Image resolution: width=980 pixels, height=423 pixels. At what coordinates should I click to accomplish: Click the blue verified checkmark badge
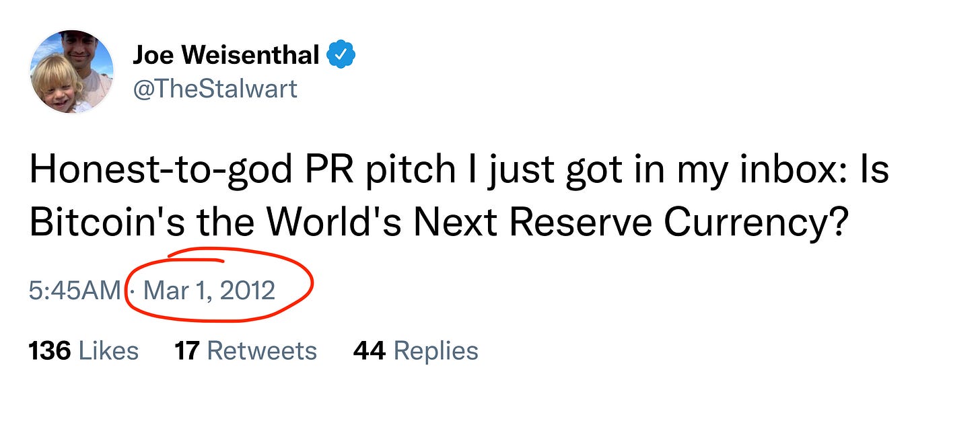tap(341, 56)
